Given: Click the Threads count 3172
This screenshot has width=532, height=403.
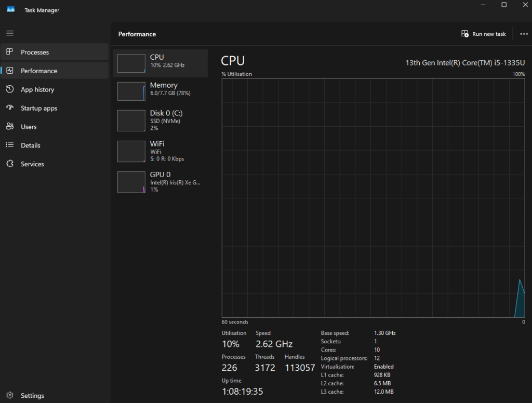Looking at the screenshot, I should point(265,368).
